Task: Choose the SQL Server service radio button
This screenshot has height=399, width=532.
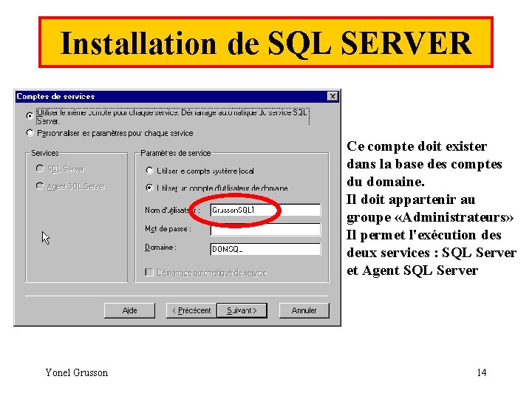Action: (40, 168)
